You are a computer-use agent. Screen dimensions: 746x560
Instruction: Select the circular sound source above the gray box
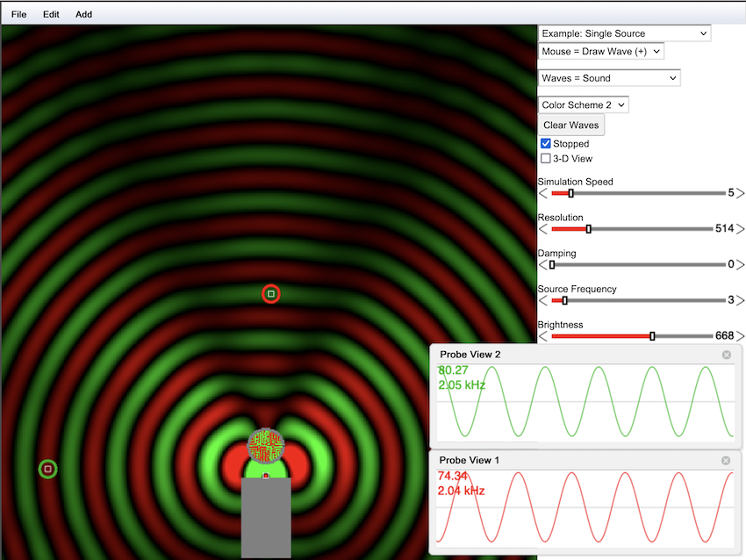click(x=266, y=446)
